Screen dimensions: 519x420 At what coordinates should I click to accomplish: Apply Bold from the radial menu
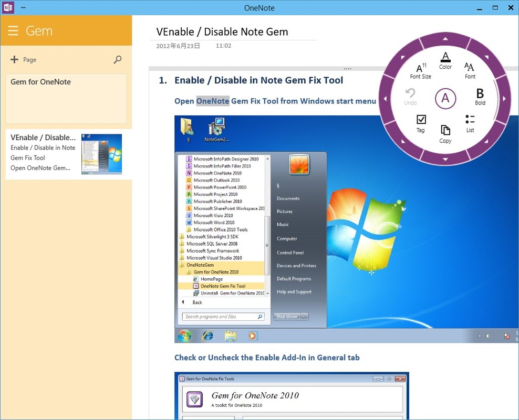(480, 97)
